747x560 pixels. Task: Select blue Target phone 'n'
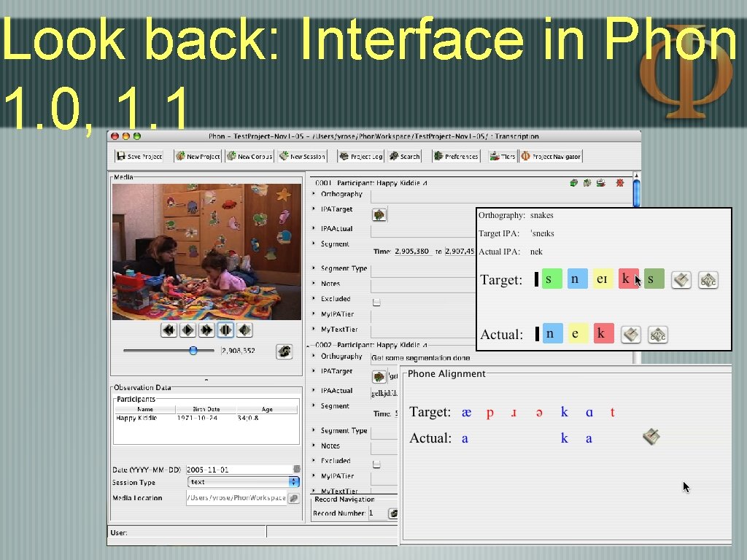coord(578,279)
